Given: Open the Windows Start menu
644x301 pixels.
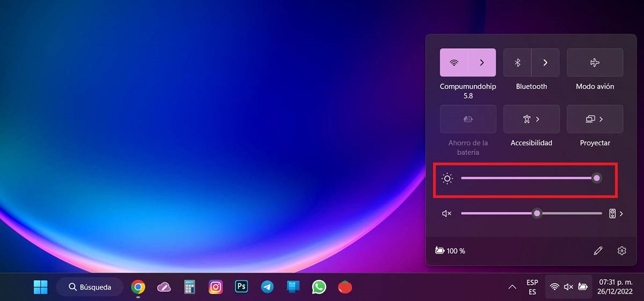Looking at the screenshot, I should [41, 287].
